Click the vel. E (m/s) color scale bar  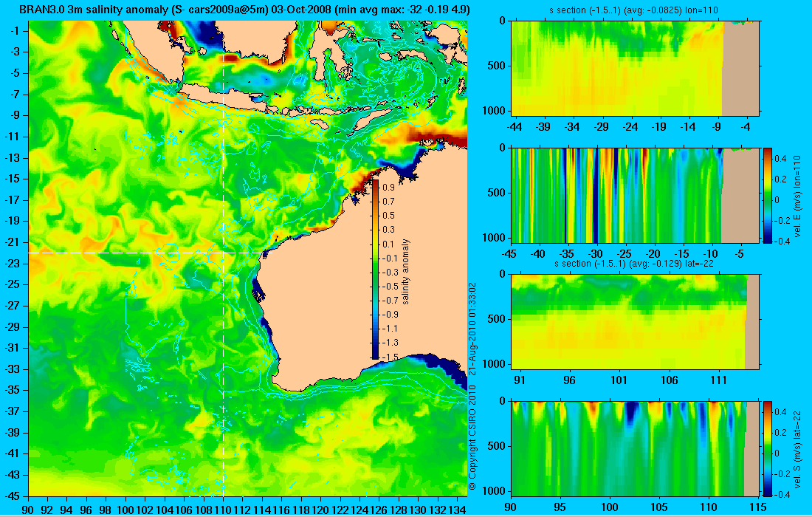point(768,195)
